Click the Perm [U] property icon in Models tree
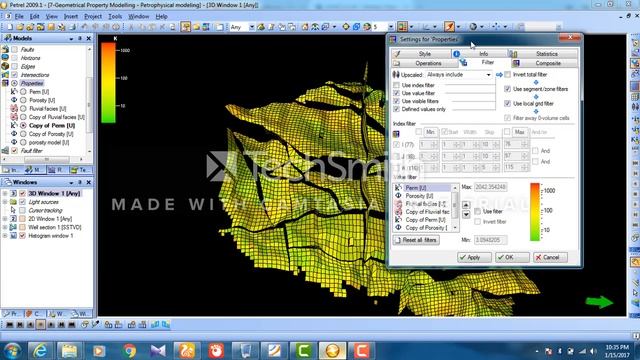The height and width of the screenshot is (360, 640). [x=14, y=92]
